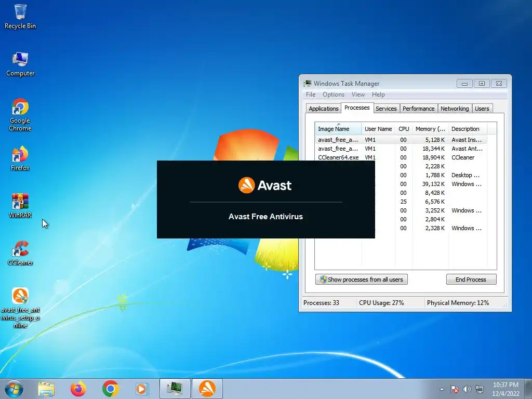Select the Avast Ant... process row
This screenshot has width=532, height=399.
[401, 149]
